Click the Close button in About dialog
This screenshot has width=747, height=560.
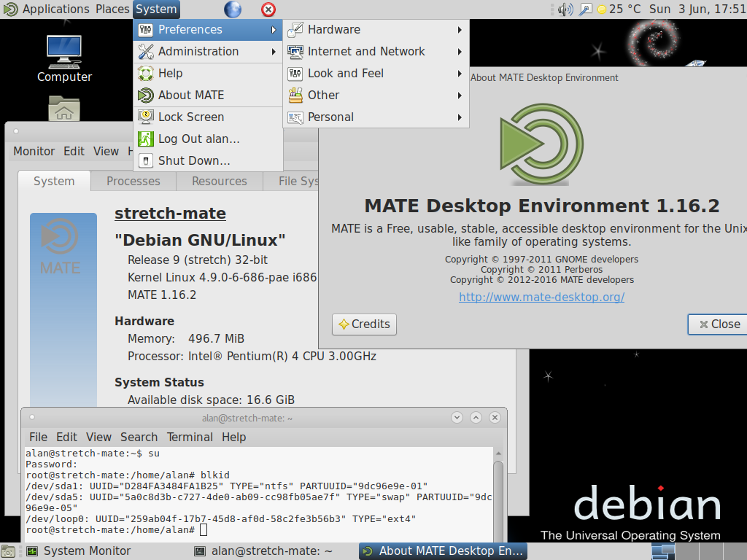tap(719, 324)
